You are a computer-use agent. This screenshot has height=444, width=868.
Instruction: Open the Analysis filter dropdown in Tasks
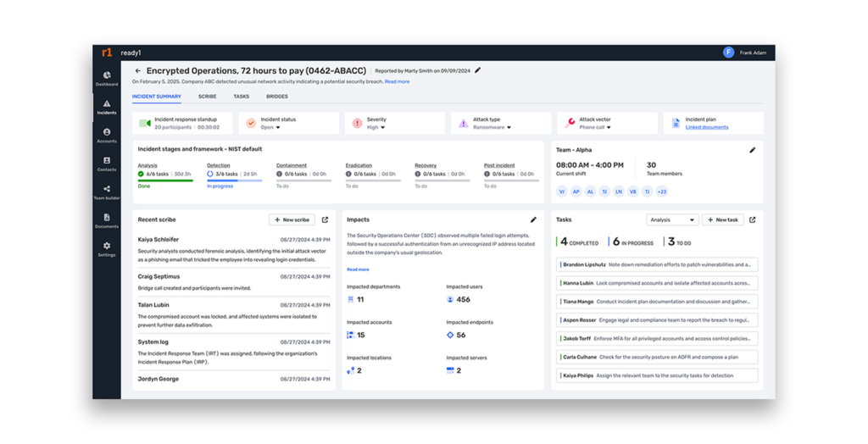point(672,220)
